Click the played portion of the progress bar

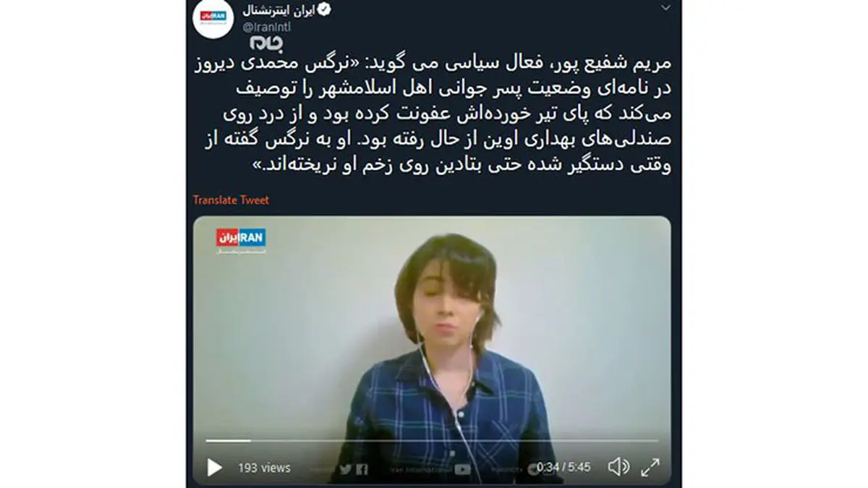tap(228, 440)
